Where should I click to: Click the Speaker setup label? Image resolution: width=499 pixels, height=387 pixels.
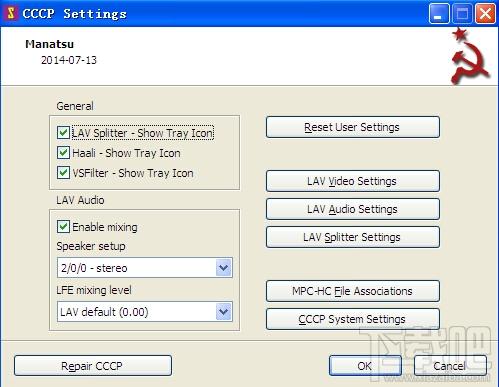pos(91,246)
